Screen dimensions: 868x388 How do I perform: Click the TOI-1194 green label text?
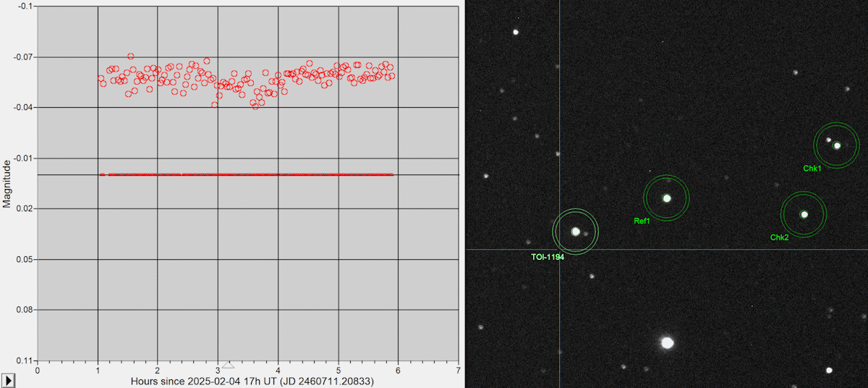547,257
